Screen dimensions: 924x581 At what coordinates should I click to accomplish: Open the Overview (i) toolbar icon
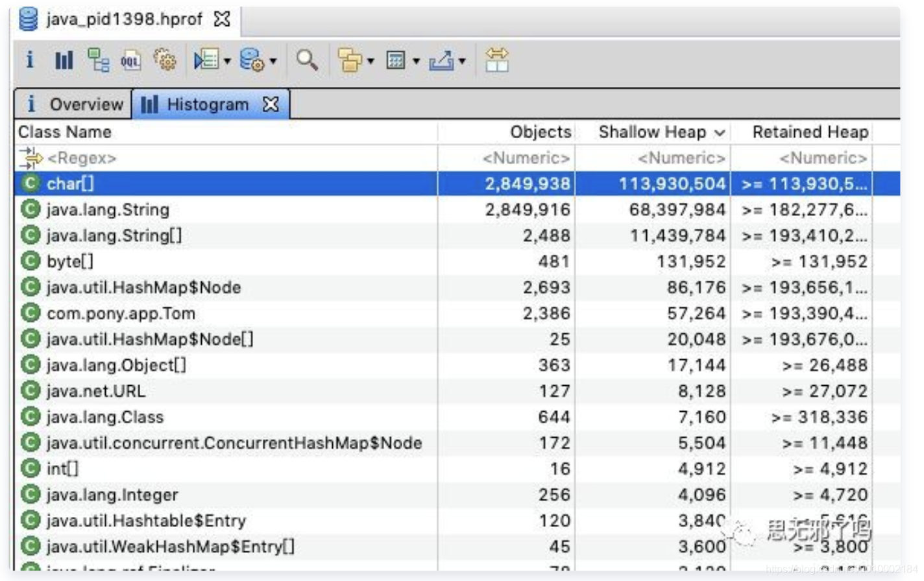(31, 62)
